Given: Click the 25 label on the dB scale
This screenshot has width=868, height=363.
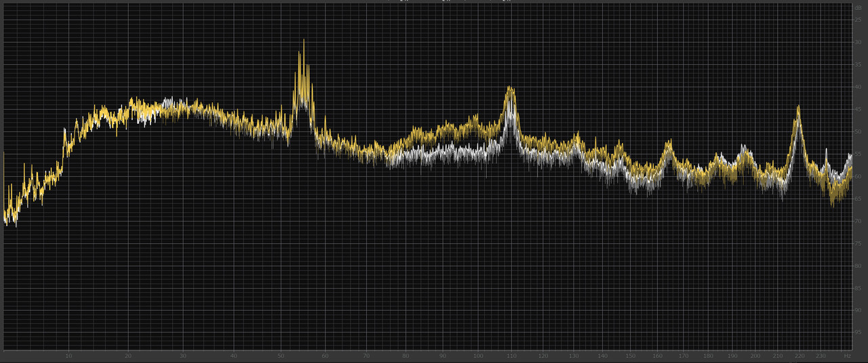Looking at the screenshot, I should [x=859, y=20].
